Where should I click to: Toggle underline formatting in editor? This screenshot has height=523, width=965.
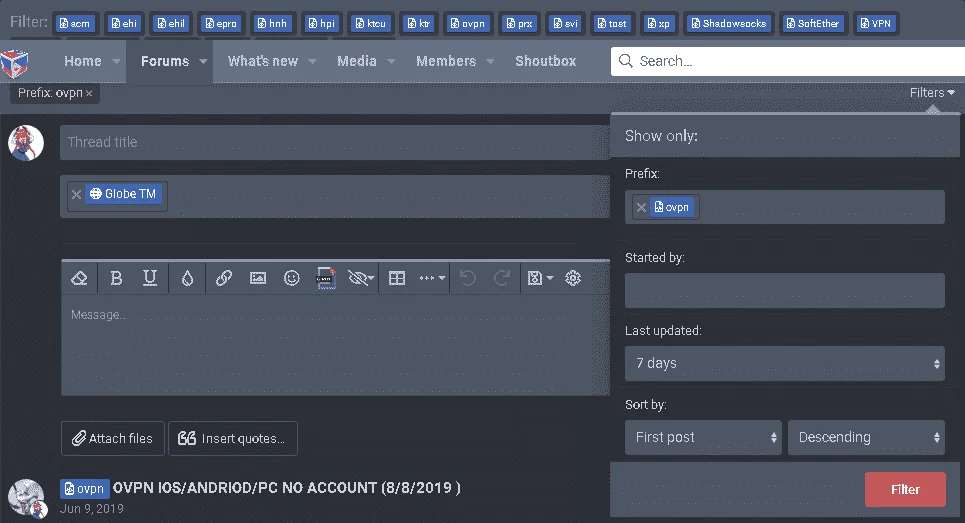[x=150, y=278]
